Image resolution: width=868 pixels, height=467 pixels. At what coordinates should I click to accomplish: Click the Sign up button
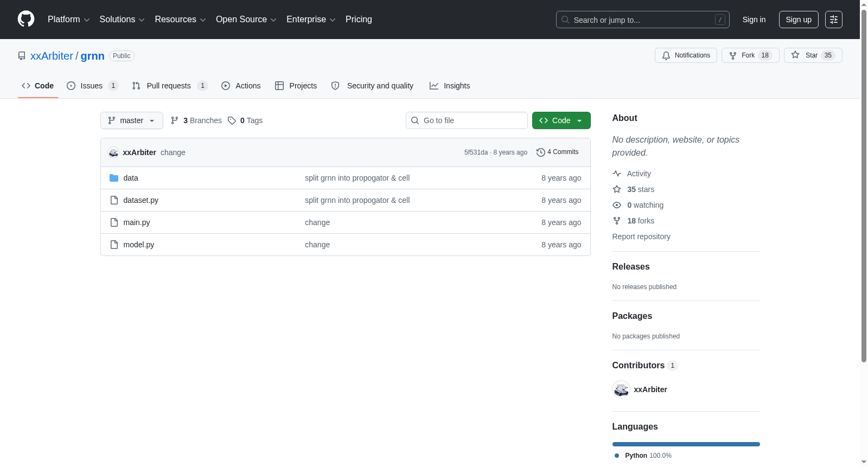(799, 20)
